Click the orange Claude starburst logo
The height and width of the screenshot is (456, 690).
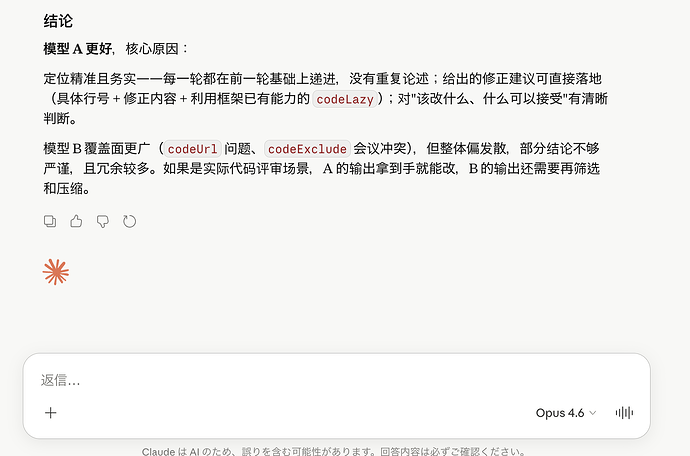(56, 272)
